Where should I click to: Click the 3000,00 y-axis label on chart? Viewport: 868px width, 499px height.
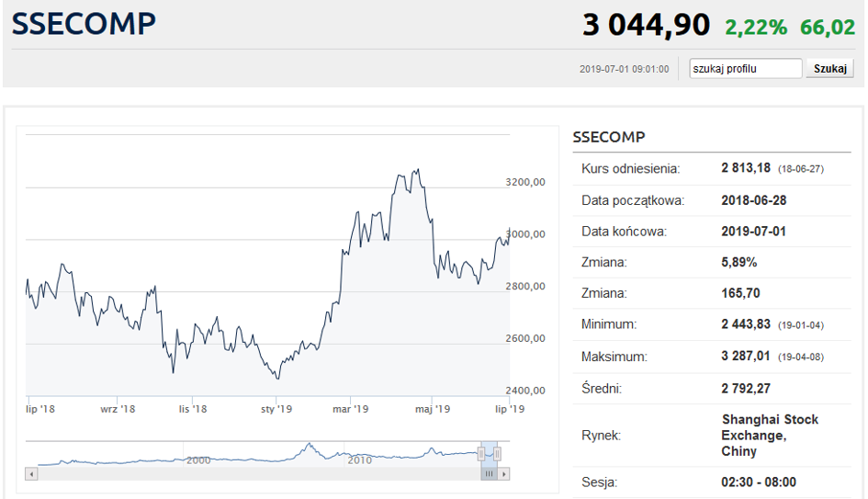(x=524, y=234)
